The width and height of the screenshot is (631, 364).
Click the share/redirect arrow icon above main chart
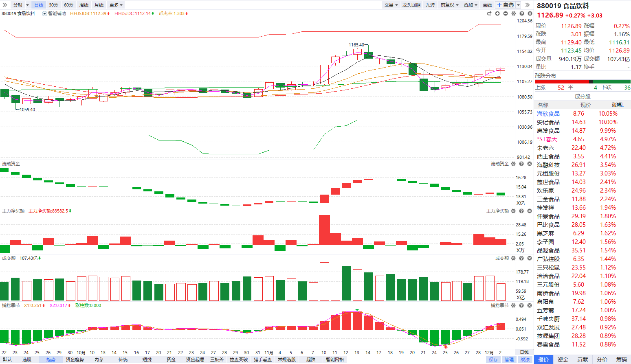coord(489,13)
